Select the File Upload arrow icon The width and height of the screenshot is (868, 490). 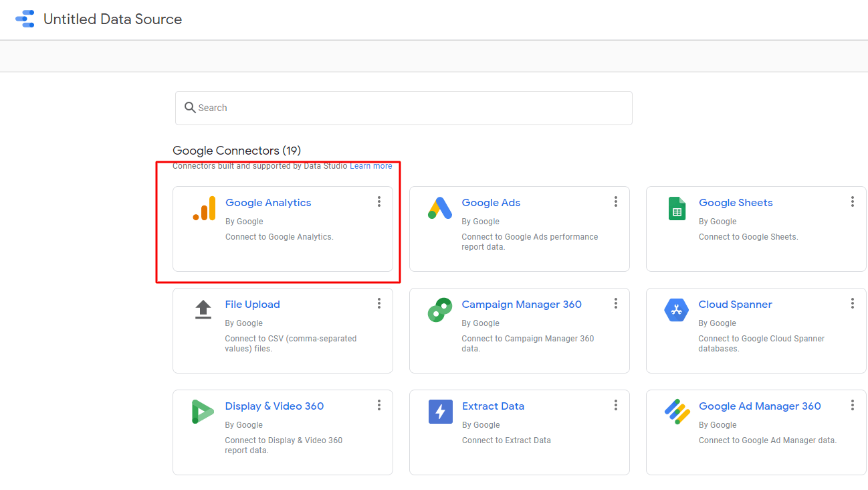click(x=204, y=310)
